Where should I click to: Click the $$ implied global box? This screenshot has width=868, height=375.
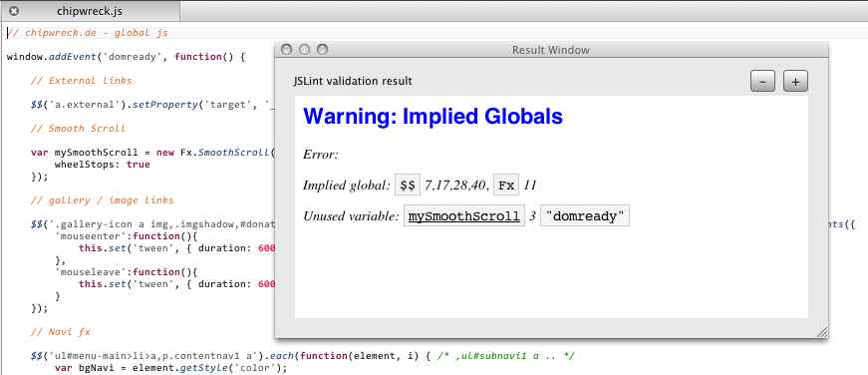[x=408, y=186]
